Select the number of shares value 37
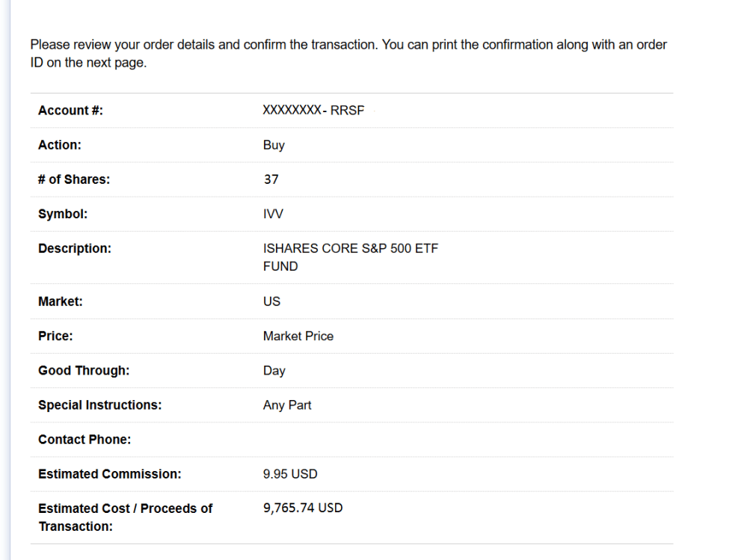The image size is (747, 560). pos(271,179)
